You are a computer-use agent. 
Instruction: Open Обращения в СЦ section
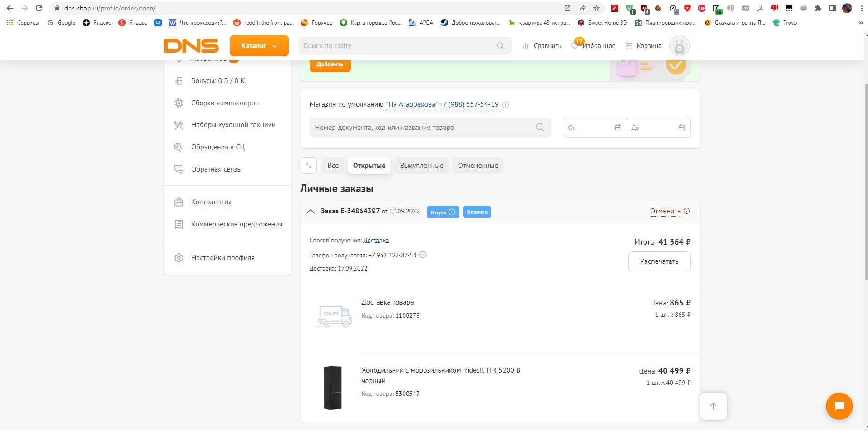point(218,147)
